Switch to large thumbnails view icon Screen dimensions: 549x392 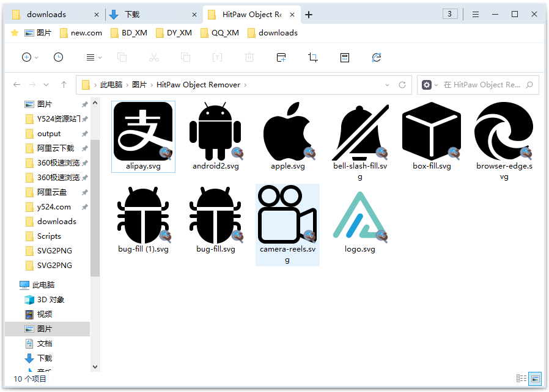click(536, 379)
